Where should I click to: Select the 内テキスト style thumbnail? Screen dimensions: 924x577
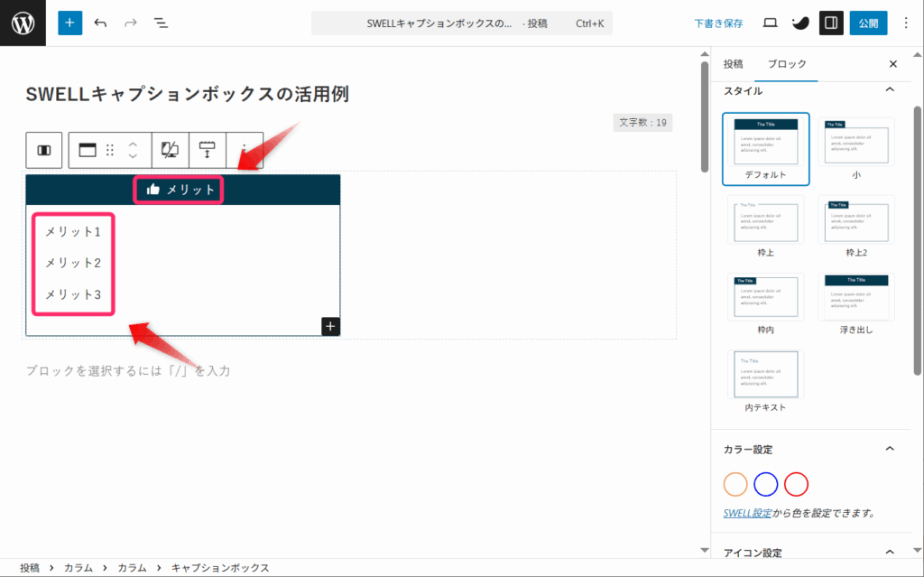[x=765, y=381]
